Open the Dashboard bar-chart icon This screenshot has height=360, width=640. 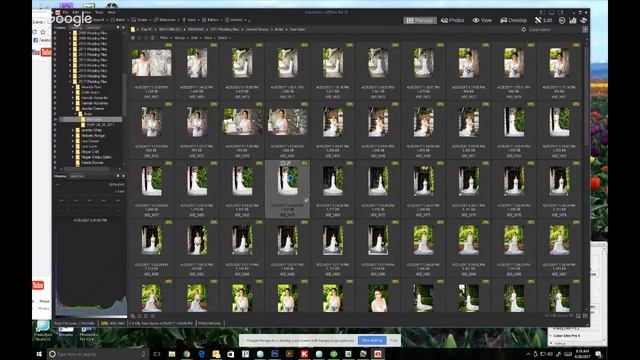coord(573,20)
